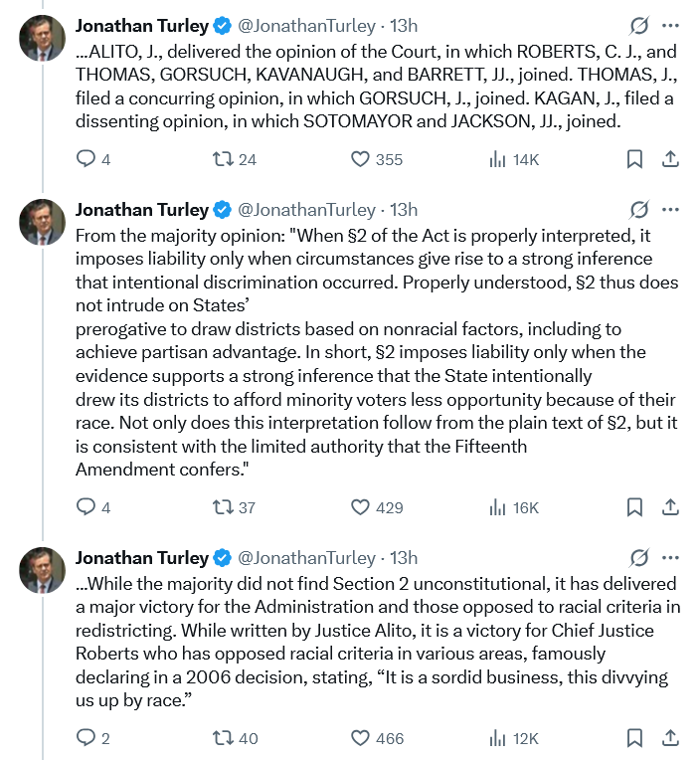Like the tweet with 429 likes

(x=361, y=507)
